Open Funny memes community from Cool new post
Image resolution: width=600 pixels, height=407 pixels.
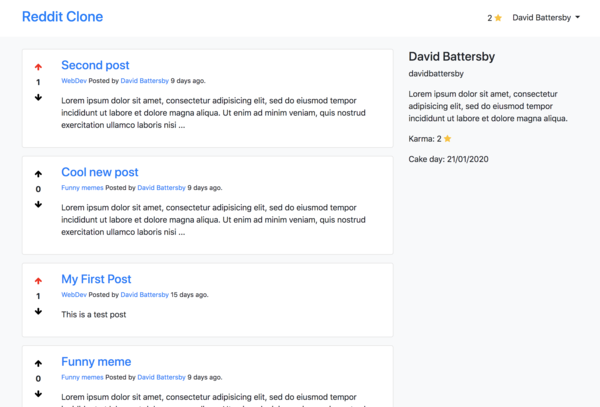pyautogui.click(x=82, y=187)
